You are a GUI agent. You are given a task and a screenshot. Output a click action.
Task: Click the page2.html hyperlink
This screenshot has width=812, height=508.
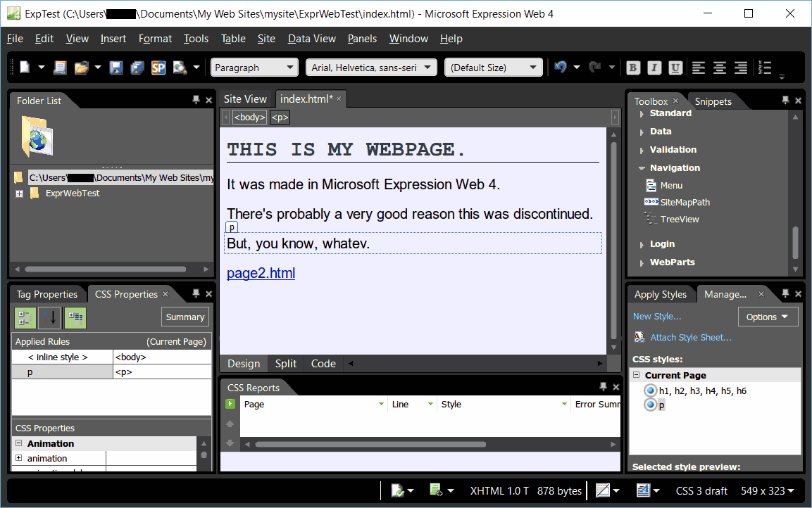261,273
